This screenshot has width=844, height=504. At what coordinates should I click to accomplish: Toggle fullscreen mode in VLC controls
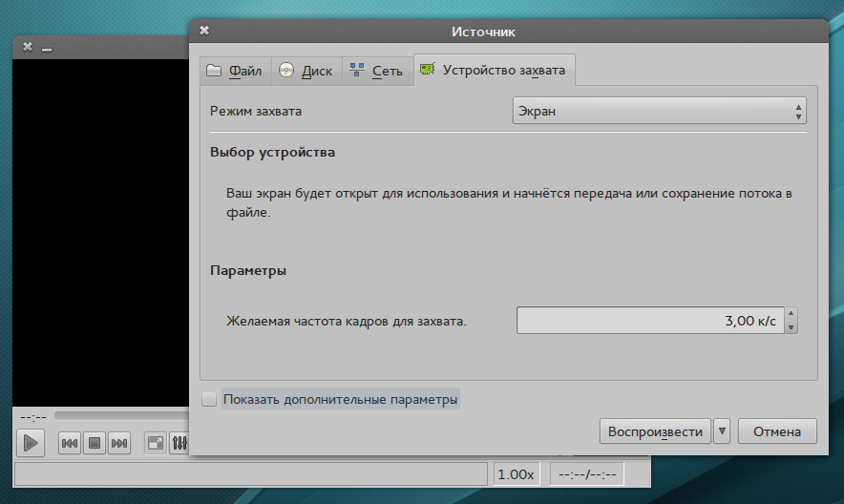pyautogui.click(x=156, y=443)
